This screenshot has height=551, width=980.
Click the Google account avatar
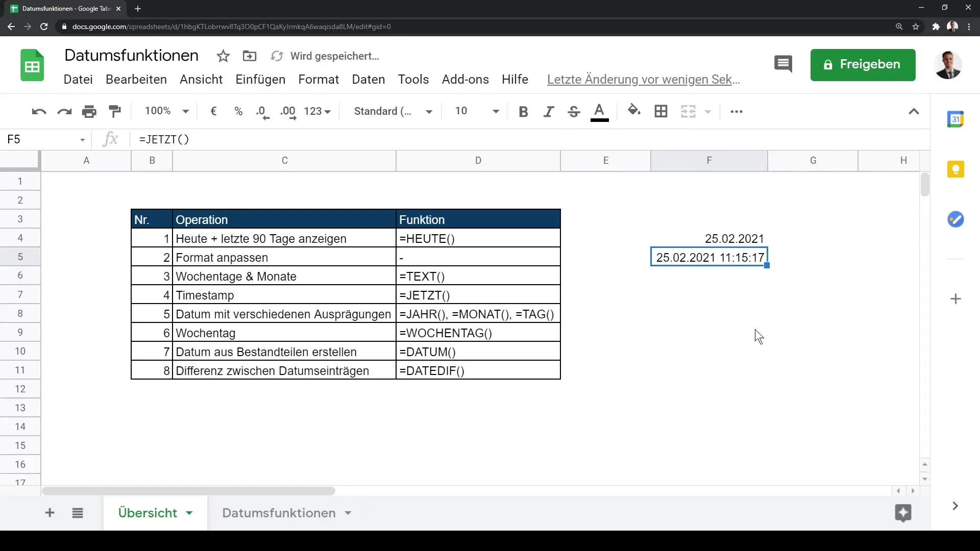pos(948,65)
